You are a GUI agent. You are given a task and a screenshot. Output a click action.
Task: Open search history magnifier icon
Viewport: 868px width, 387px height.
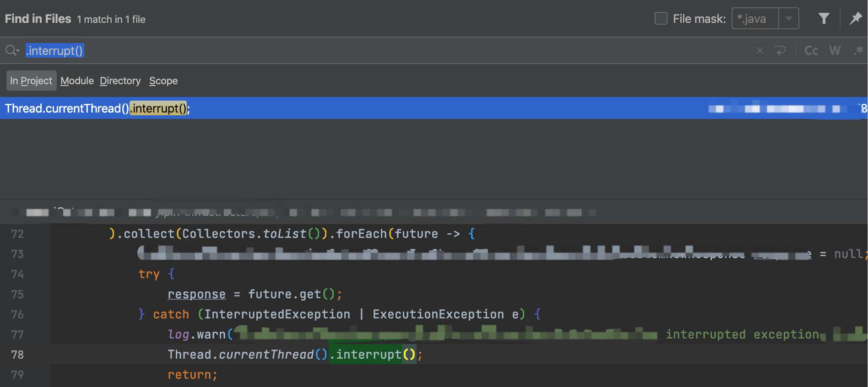12,50
